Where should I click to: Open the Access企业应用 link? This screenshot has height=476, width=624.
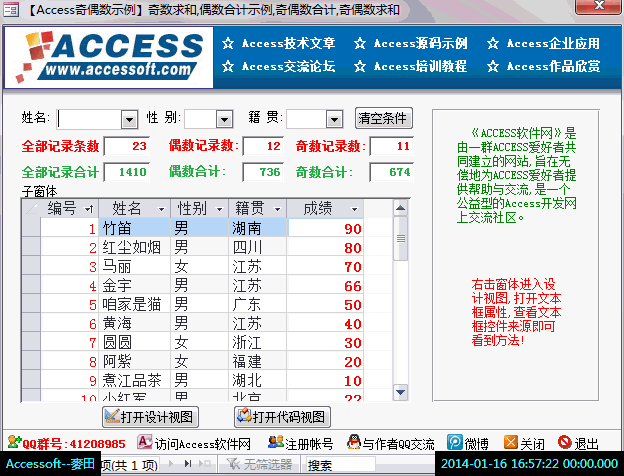point(553,43)
